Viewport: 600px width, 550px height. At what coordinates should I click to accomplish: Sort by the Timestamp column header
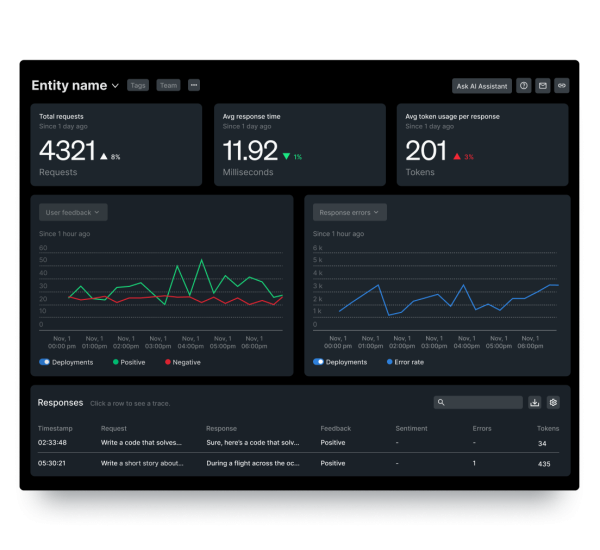[x=56, y=428]
